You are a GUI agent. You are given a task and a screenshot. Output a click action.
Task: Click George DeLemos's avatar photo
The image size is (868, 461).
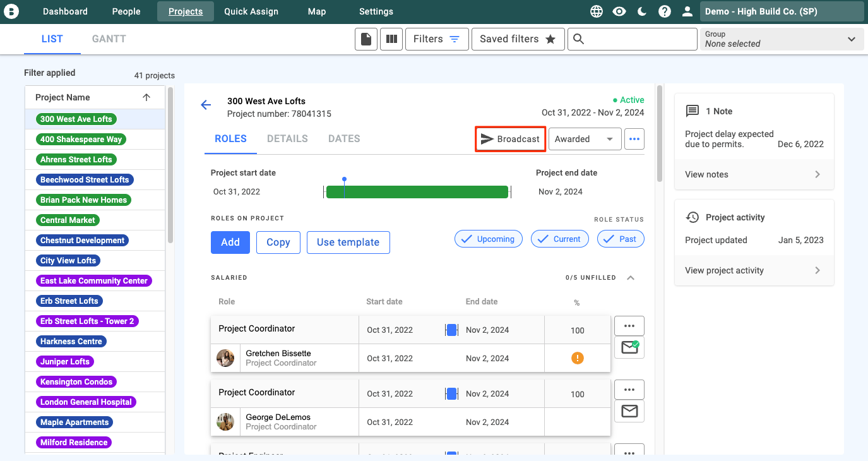(x=225, y=422)
